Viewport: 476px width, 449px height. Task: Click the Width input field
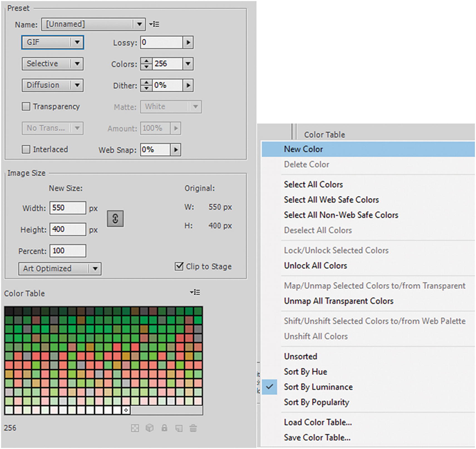68,208
